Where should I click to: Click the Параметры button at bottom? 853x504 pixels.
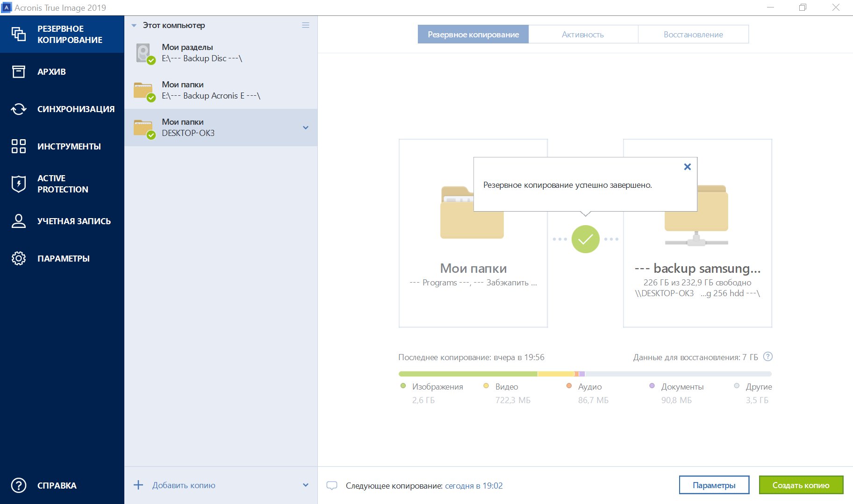[714, 485]
